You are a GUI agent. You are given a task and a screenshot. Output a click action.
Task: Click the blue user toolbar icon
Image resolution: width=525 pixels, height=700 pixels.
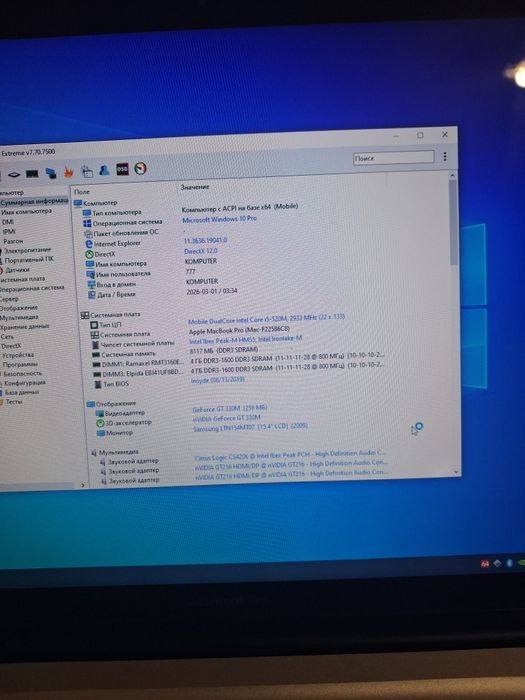(104, 170)
